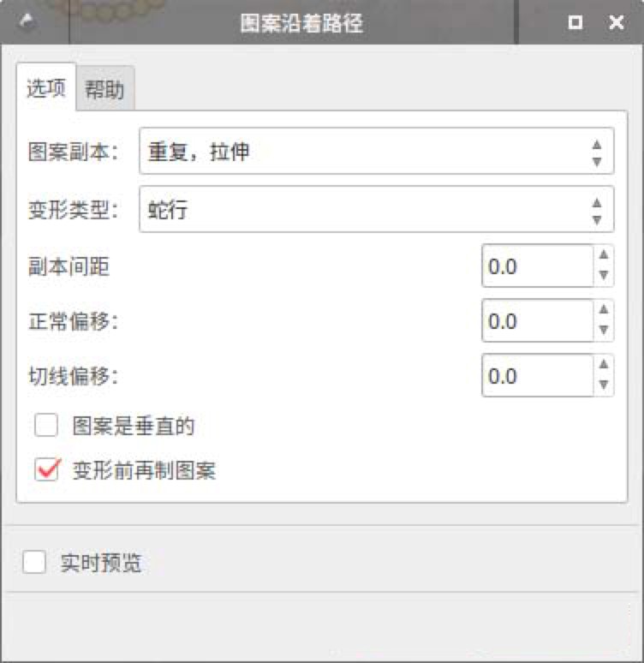Click the 副本间距 value field

(536, 266)
